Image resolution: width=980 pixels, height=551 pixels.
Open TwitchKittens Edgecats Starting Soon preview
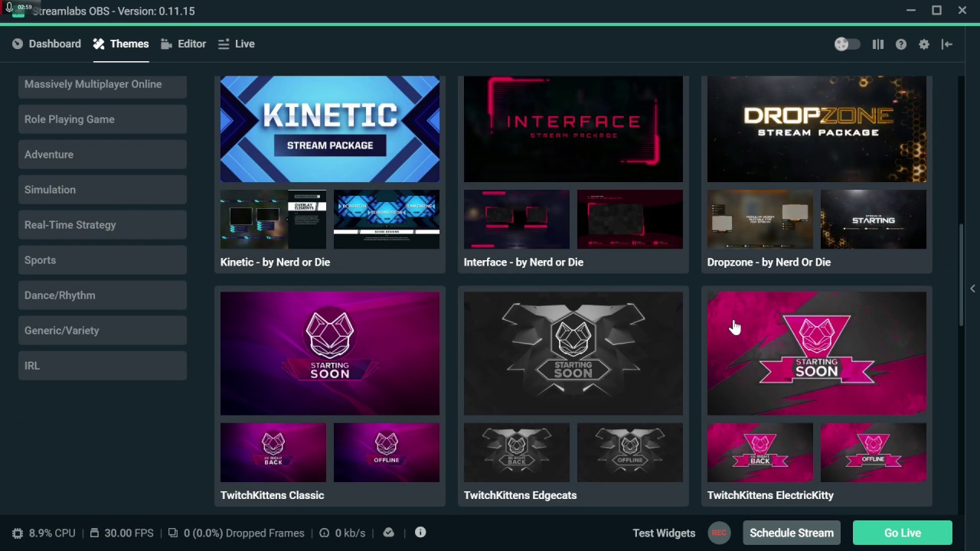(x=573, y=354)
